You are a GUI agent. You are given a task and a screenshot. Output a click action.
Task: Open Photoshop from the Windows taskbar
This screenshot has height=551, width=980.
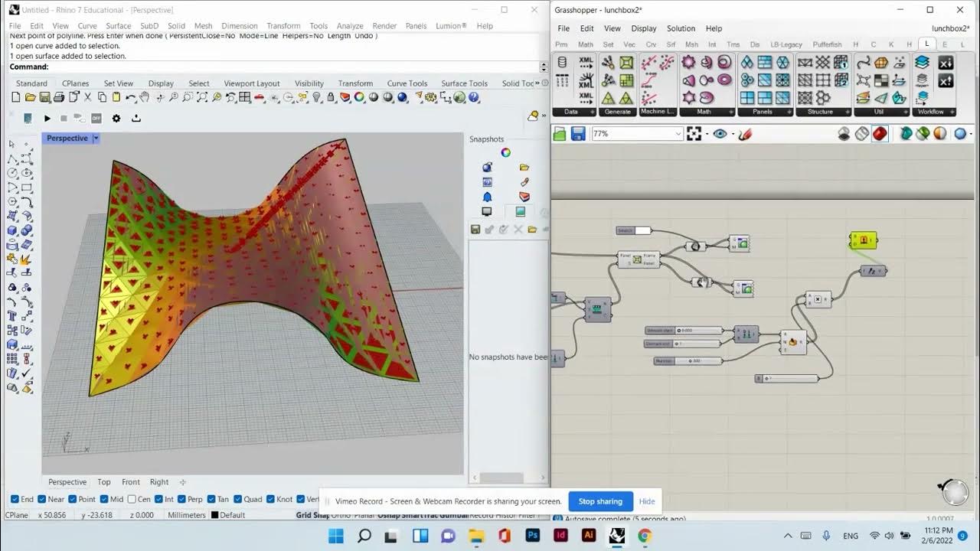532,536
